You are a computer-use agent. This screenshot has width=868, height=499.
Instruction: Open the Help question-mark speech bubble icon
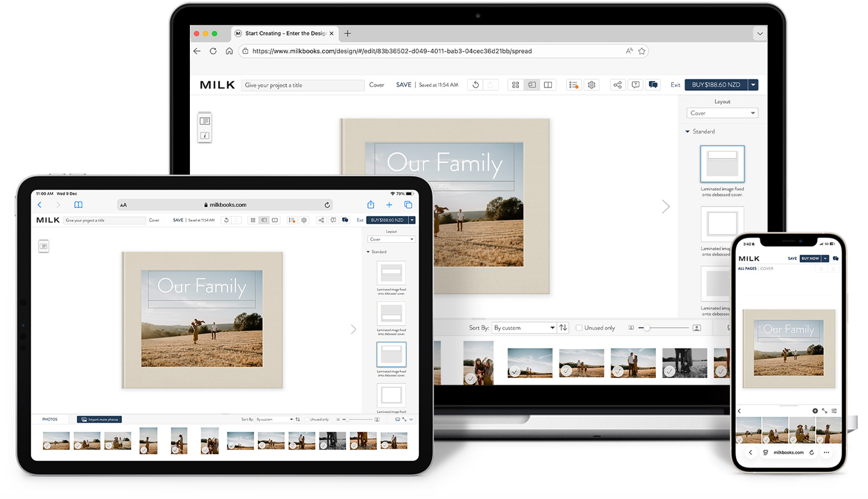(635, 85)
